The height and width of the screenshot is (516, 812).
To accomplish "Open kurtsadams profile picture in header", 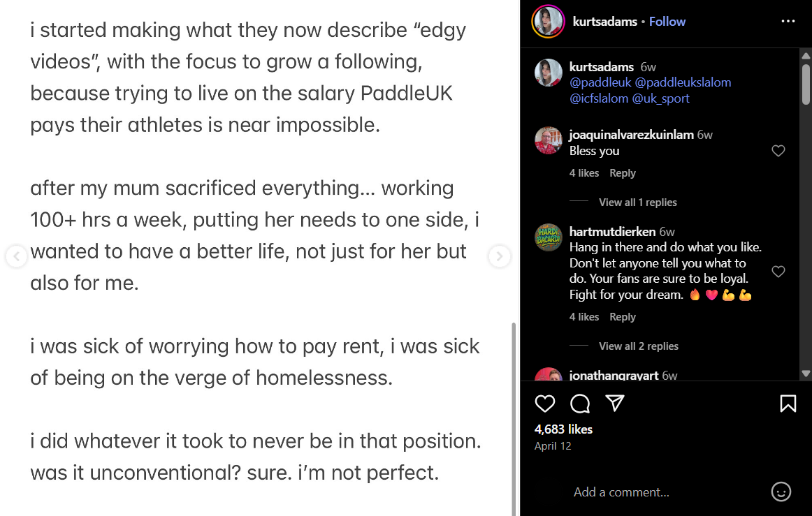I will point(548,22).
